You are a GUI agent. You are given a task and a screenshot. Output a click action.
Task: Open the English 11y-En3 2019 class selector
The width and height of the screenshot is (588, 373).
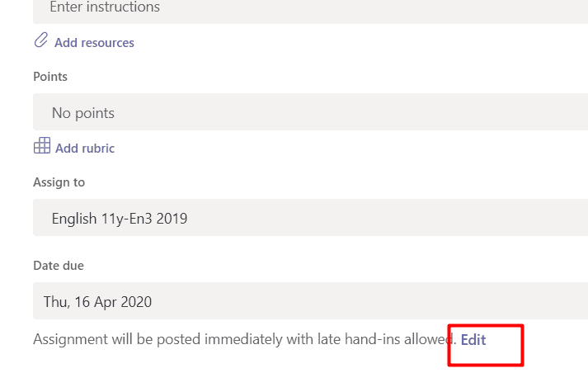pyautogui.click(x=311, y=217)
